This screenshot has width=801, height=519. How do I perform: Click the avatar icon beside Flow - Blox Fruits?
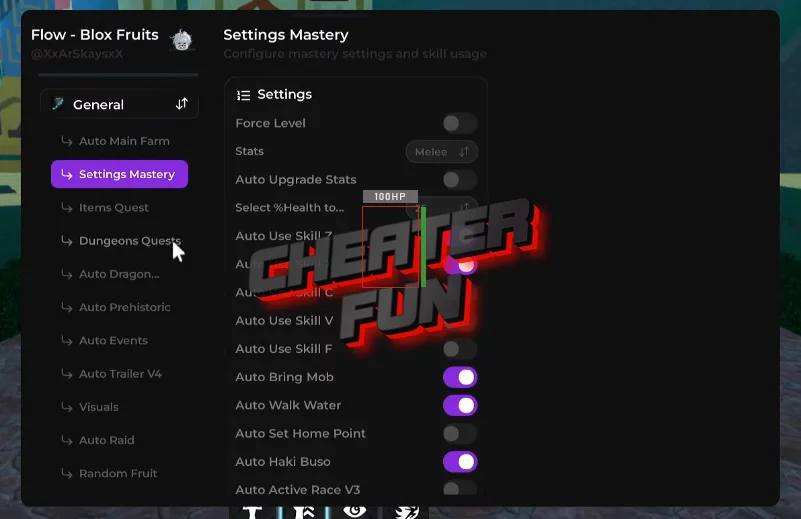click(182, 40)
